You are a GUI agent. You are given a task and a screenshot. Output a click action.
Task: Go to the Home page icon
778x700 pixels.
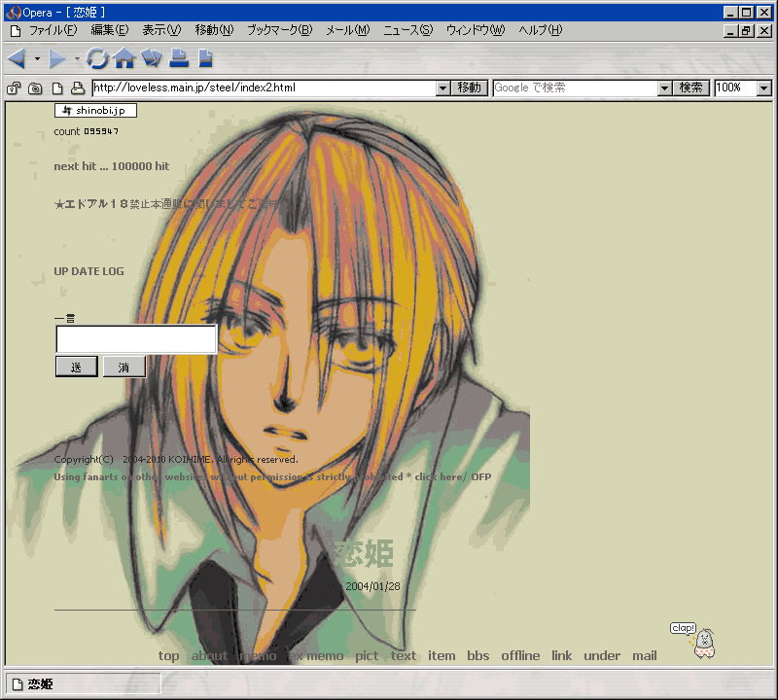[x=124, y=58]
